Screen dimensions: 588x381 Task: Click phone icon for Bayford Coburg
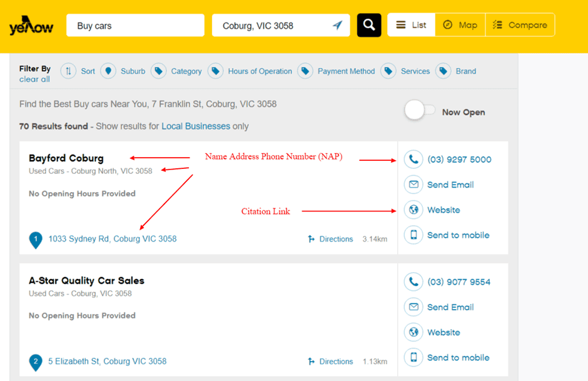413,160
